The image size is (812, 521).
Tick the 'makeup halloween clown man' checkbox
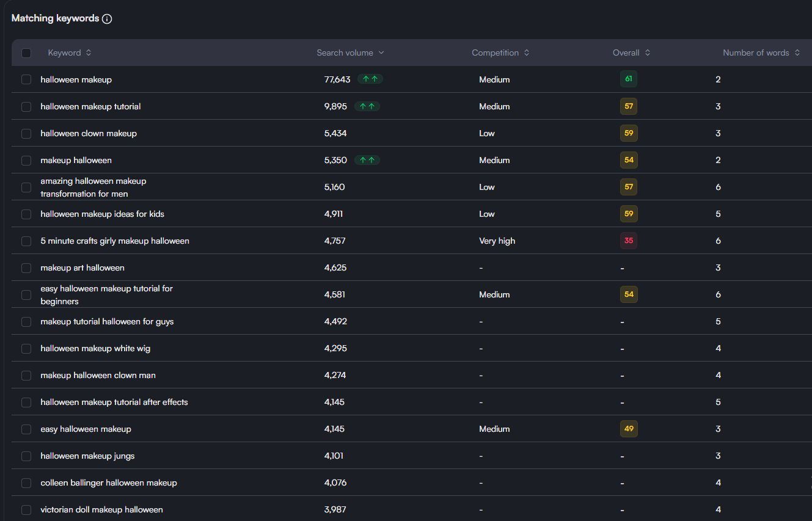[26, 376]
